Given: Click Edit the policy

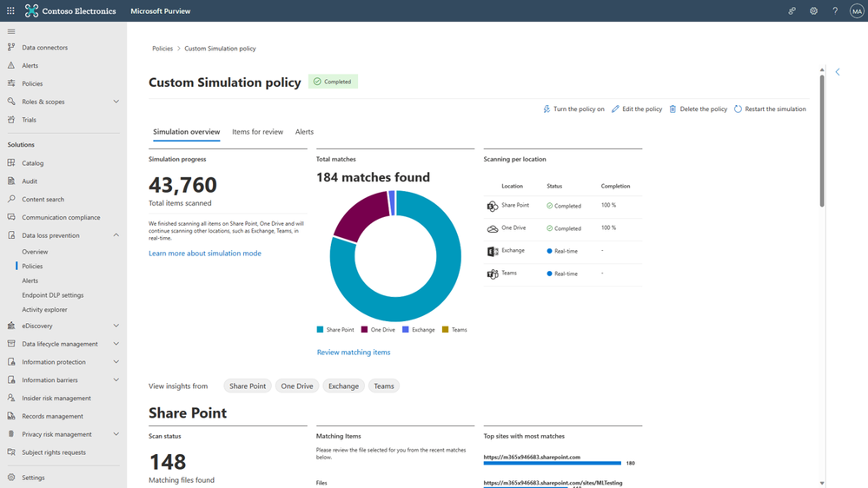Looking at the screenshot, I should [x=637, y=109].
